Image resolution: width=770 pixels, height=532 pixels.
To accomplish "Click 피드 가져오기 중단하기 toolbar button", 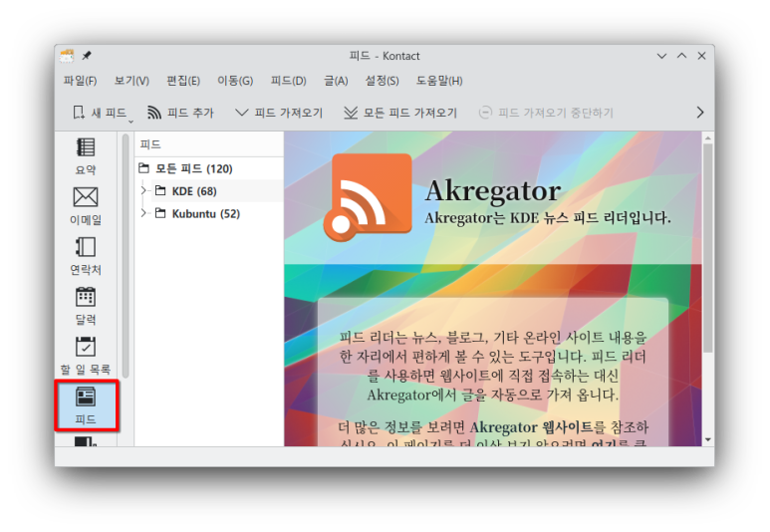I will click(x=546, y=113).
